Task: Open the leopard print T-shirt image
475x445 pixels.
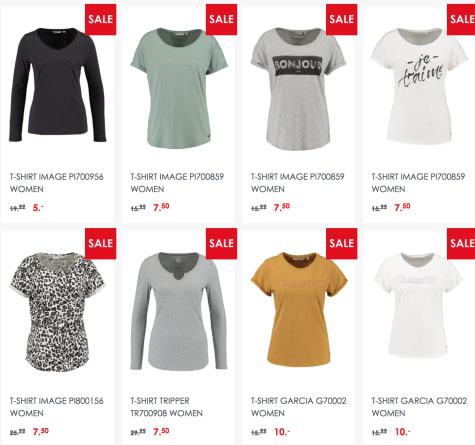Action: [x=57, y=312]
